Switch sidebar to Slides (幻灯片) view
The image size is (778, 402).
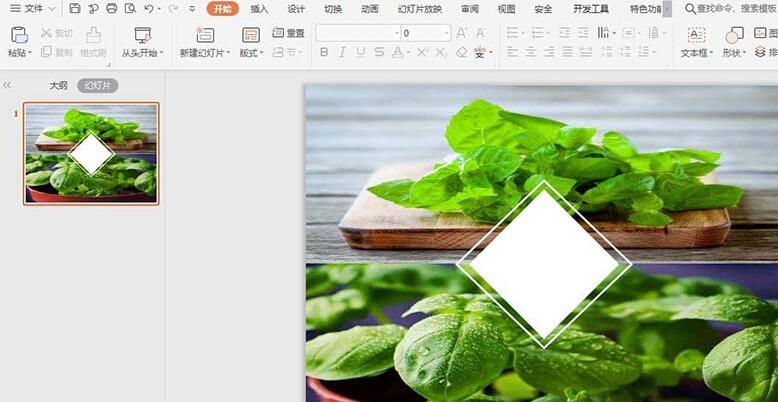[x=98, y=85]
